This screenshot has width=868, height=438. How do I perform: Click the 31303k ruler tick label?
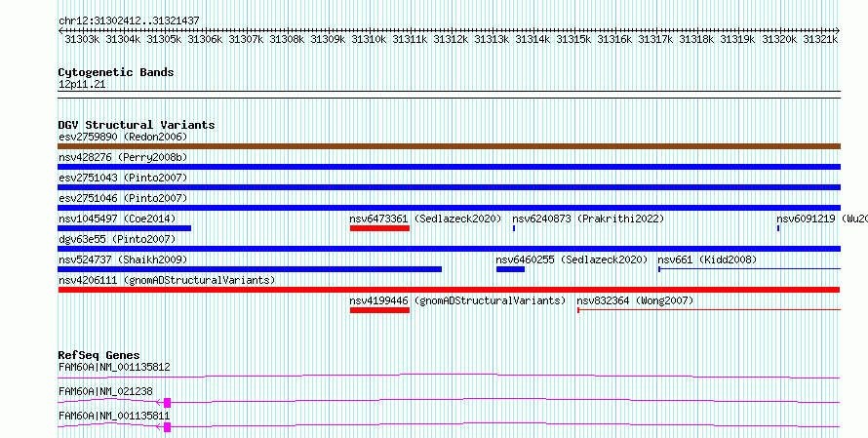point(82,39)
